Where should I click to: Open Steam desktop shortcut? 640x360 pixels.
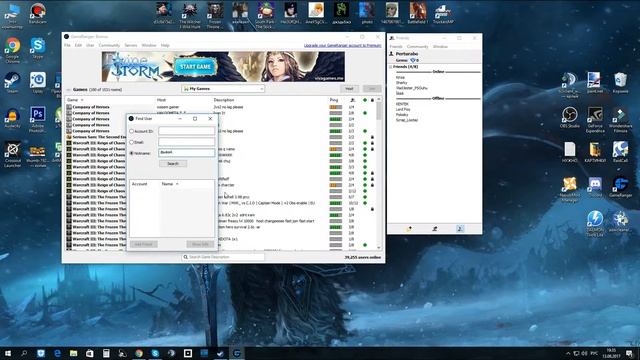coord(12,82)
